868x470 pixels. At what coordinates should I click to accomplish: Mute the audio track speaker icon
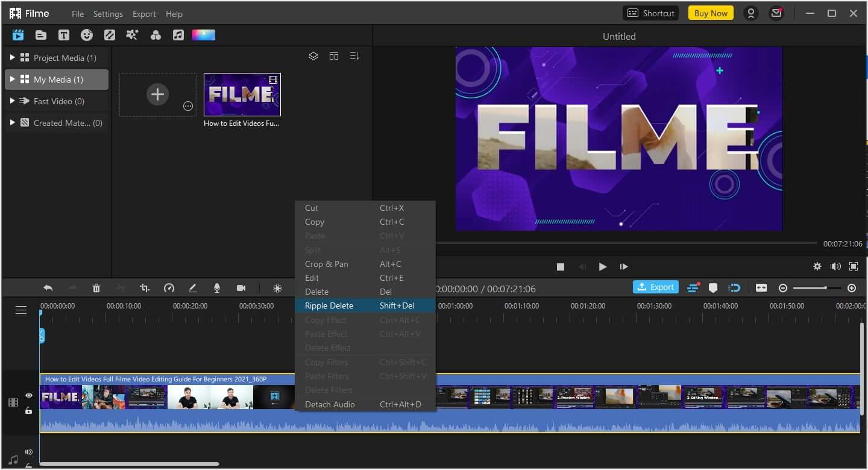click(x=28, y=452)
